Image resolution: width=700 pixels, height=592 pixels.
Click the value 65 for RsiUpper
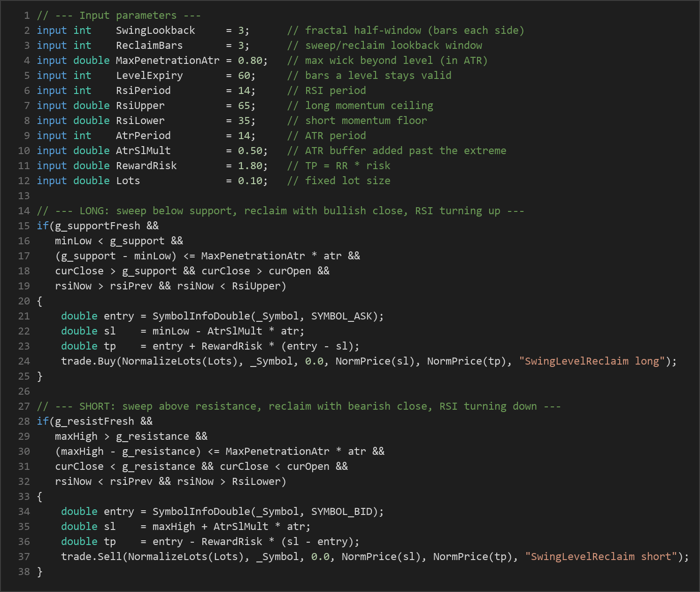(244, 106)
